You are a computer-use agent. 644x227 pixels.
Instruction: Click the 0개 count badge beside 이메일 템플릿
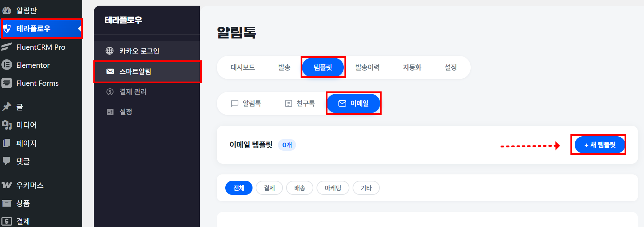[287, 145]
